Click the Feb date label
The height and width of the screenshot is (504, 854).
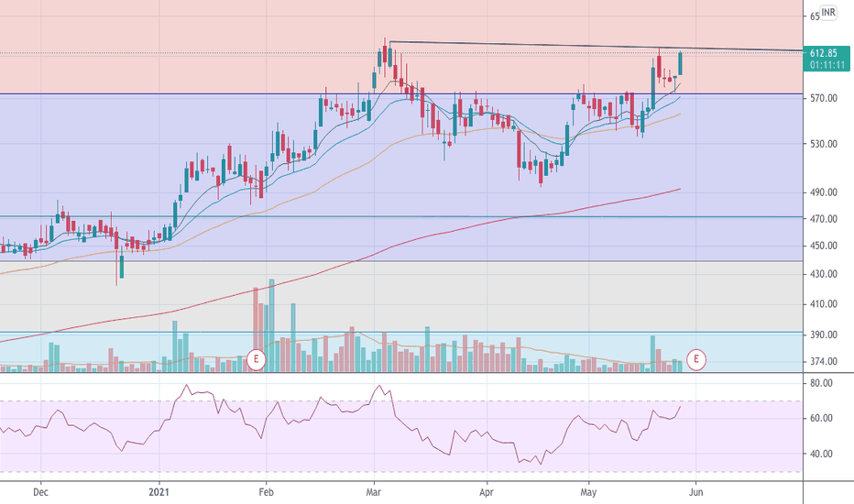[x=266, y=492]
